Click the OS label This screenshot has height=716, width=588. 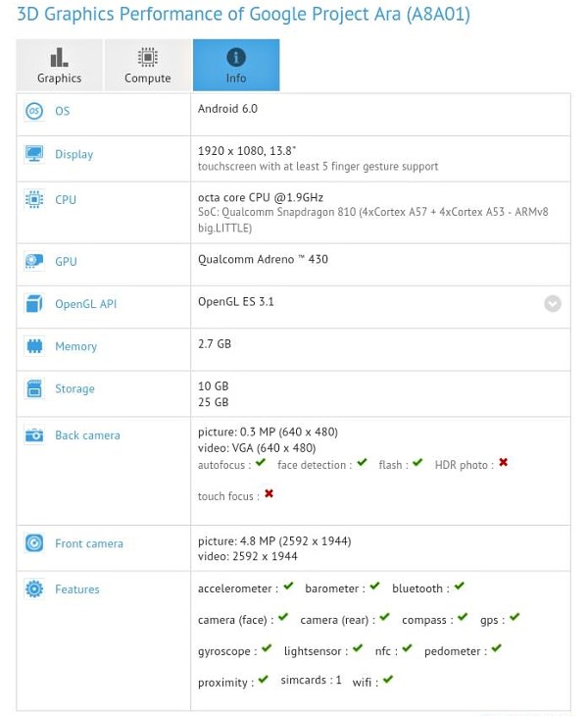click(x=63, y=111)
